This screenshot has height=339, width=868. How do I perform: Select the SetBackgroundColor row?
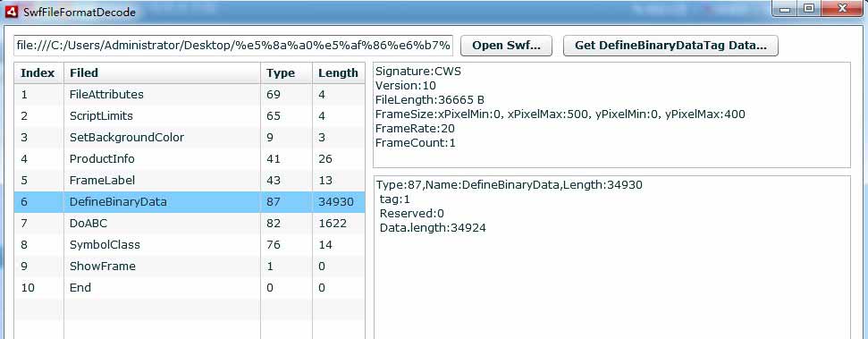190,138
